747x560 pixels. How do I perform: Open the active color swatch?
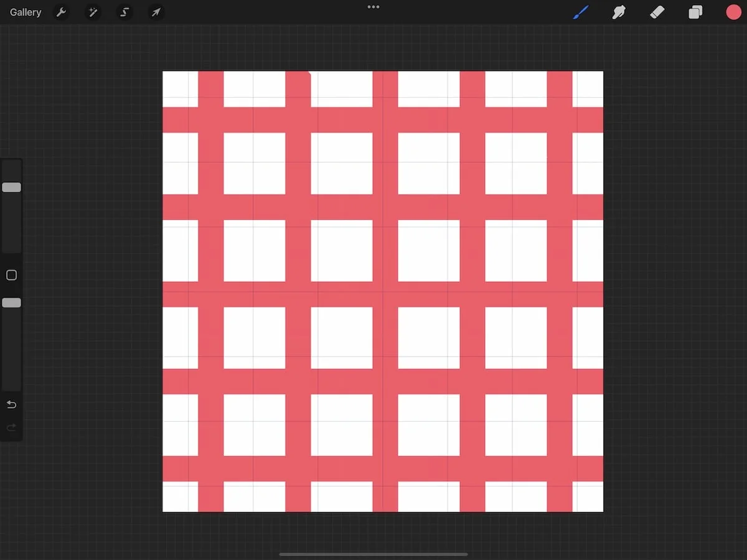[733, 12]
